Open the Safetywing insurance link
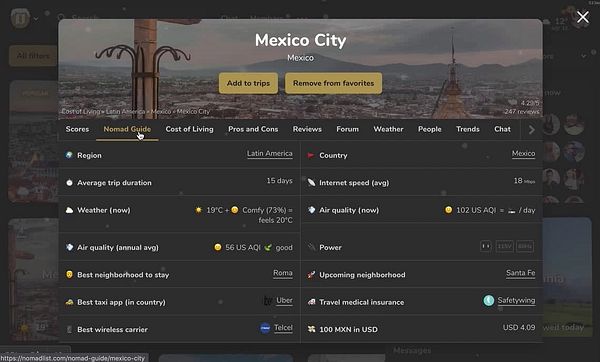 516,300
